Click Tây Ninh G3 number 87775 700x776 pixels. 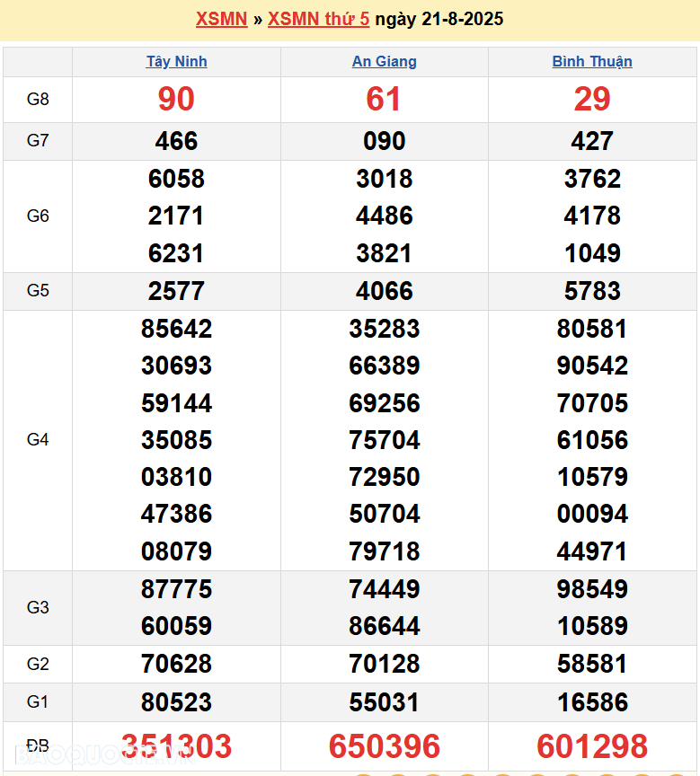click(x=176, y=589)
